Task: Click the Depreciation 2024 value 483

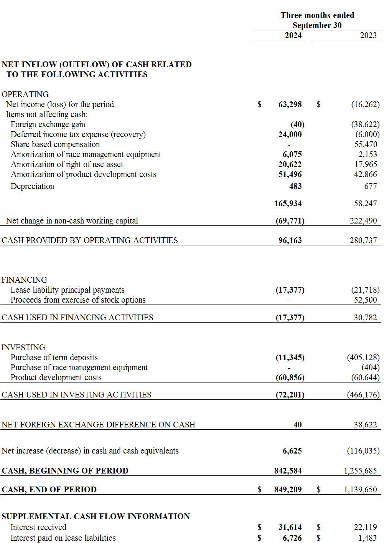Action: tap(295, 186)
